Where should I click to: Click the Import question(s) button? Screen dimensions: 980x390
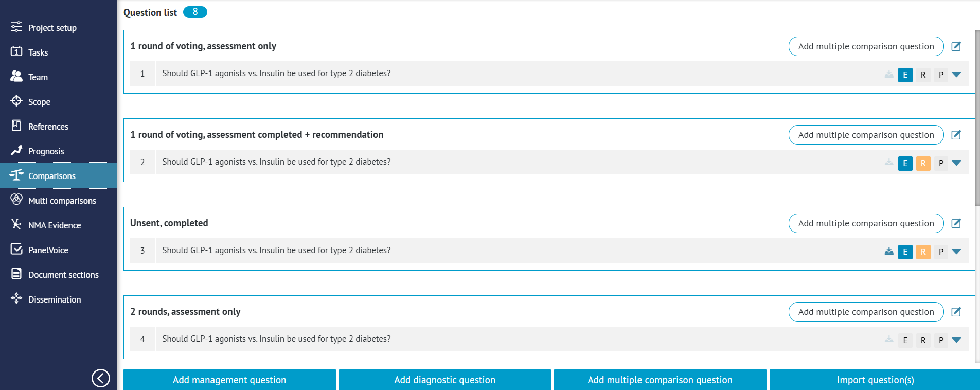(875, 380)
